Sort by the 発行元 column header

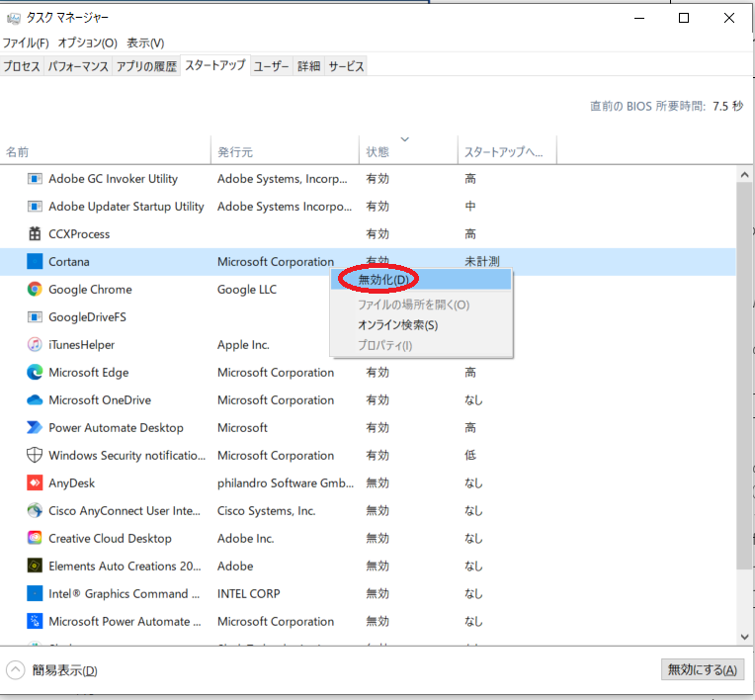(x=285, y=151)
